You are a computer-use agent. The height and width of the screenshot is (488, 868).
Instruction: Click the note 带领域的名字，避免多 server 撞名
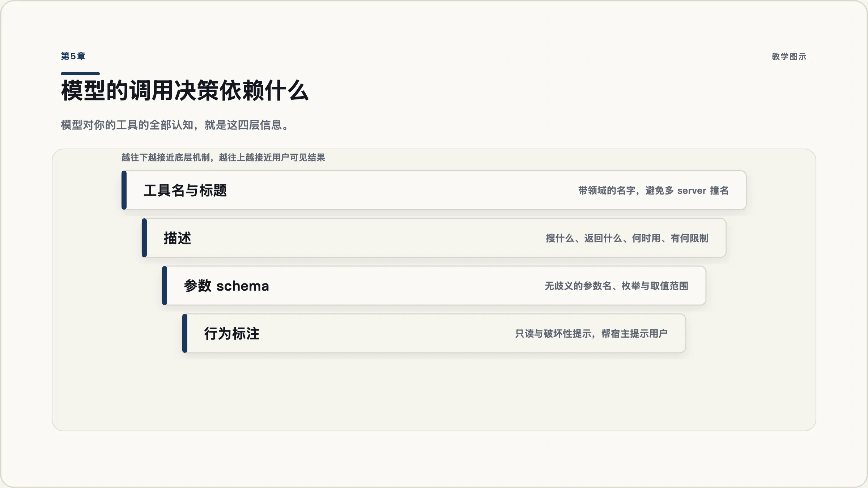pos(653,191)
